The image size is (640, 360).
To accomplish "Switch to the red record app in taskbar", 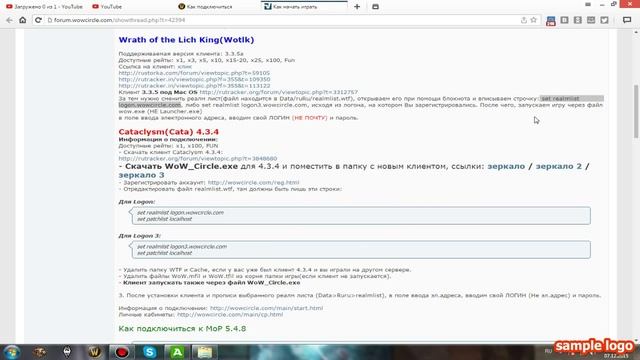I will click(122, 352).
